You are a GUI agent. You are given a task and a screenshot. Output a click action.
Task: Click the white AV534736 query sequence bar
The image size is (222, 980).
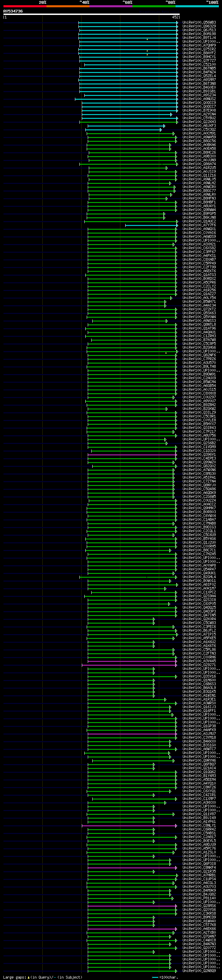point(92,15)
